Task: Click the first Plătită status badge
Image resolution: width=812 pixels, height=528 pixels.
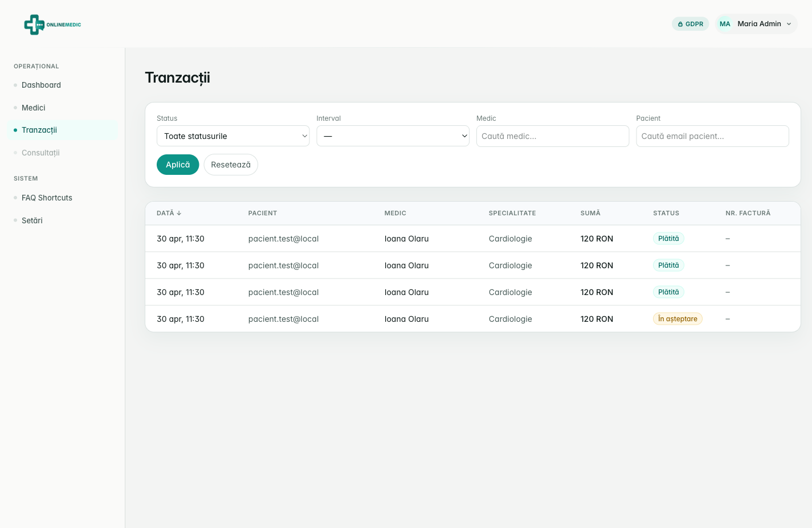Action: [x=668, y=239]
